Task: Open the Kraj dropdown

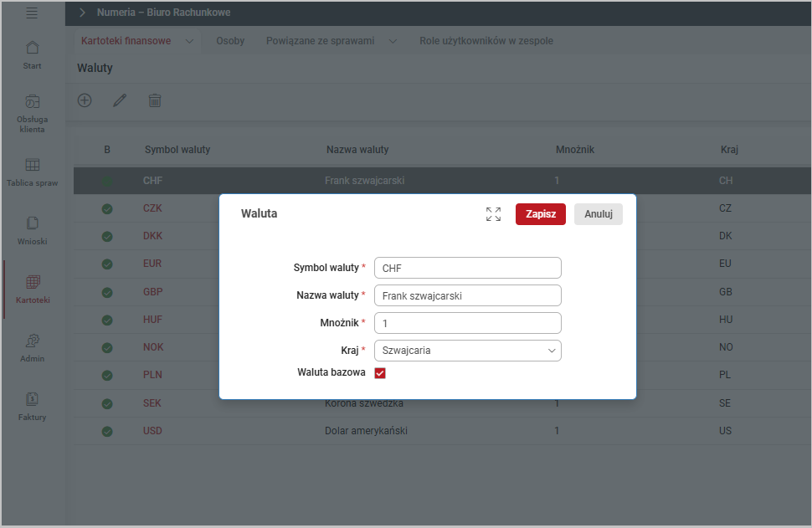Action: (467, 351)
